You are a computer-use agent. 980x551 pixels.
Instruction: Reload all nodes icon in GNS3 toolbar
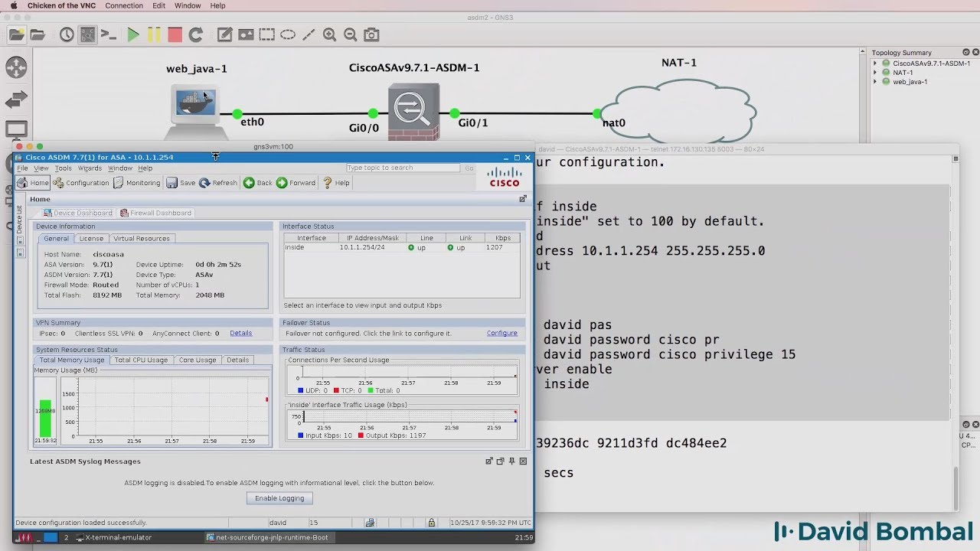click(196, 34)
